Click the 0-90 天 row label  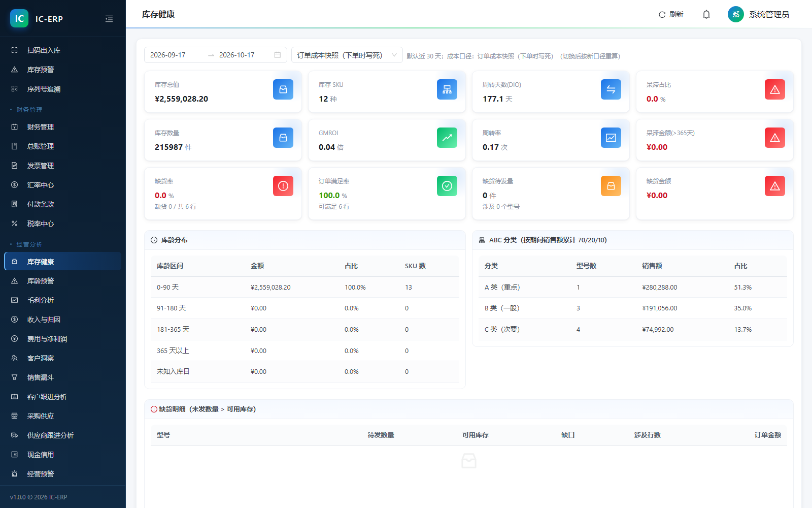[168, 287]
